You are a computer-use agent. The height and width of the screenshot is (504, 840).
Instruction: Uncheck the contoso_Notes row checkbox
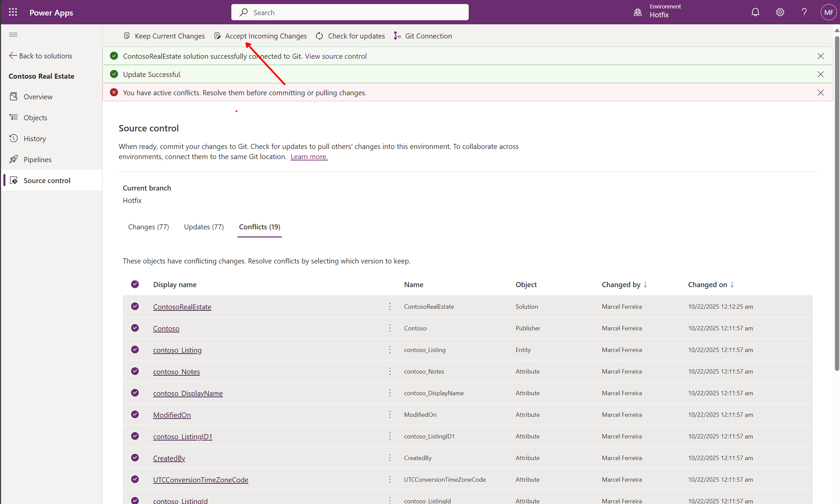(135, 371)
